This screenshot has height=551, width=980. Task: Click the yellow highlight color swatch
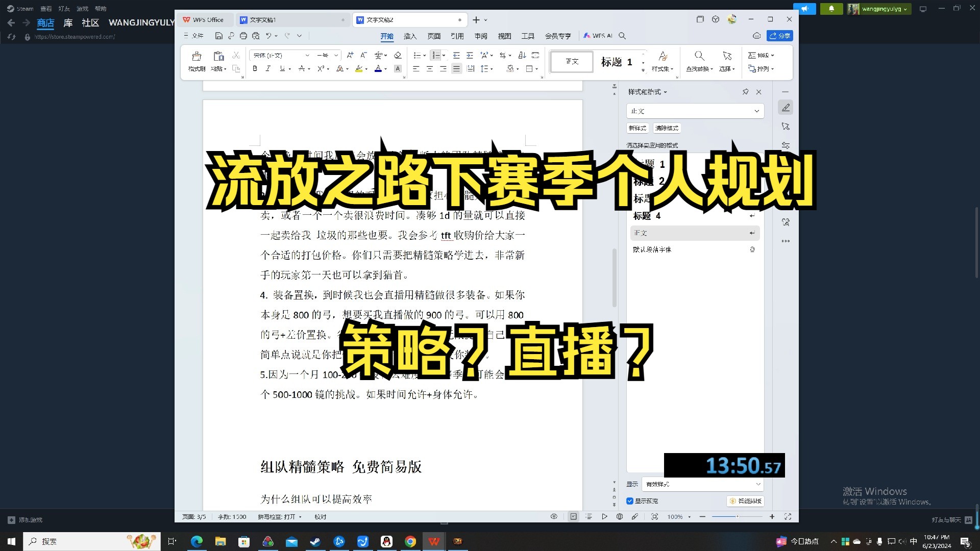pos(359,68)
